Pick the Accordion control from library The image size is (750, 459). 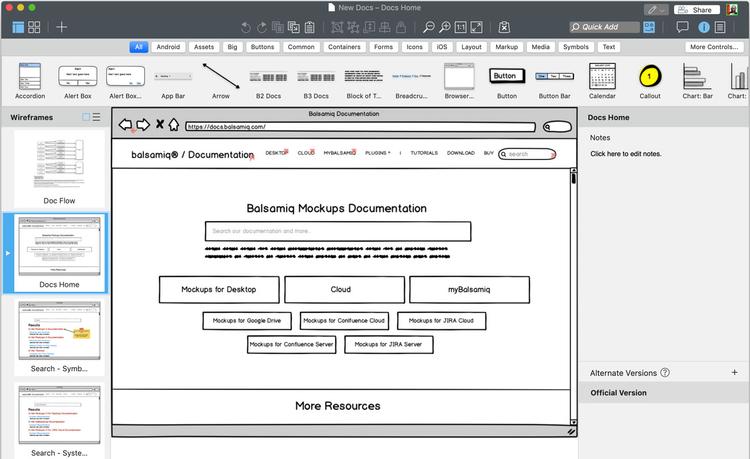(x=30, y=81)
